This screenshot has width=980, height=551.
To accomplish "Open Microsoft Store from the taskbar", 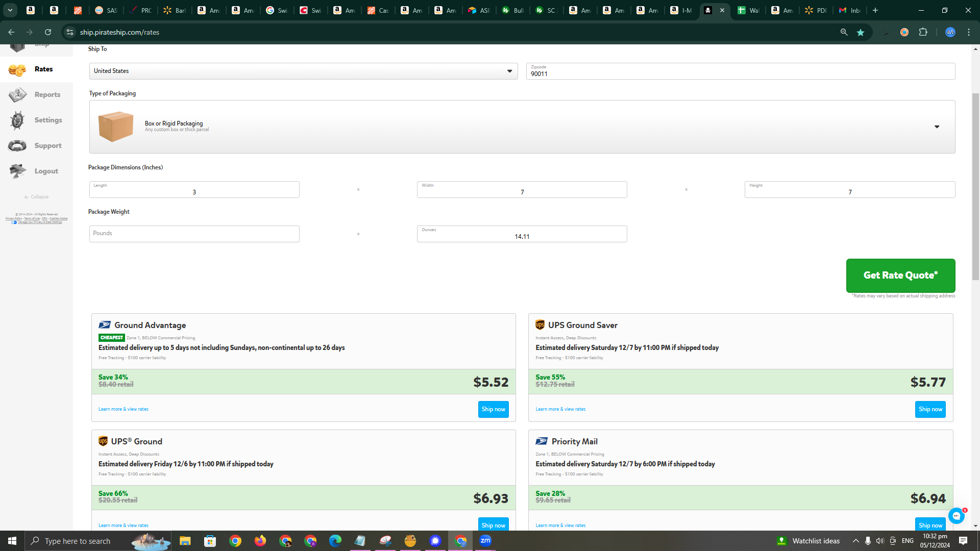I will coord(210,541).
